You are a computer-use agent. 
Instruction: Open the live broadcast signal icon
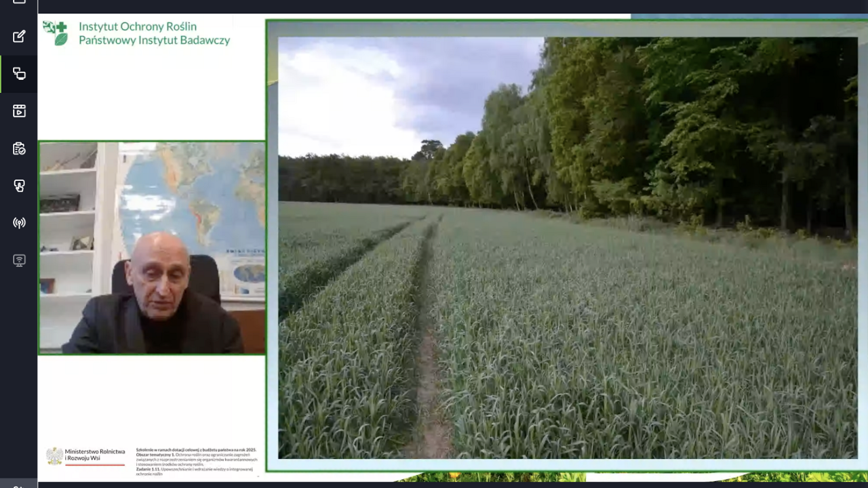19,223
